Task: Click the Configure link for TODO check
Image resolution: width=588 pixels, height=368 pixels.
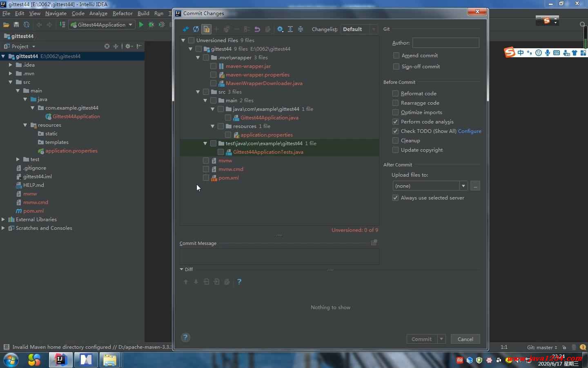Action: click(x=470, y=131)
